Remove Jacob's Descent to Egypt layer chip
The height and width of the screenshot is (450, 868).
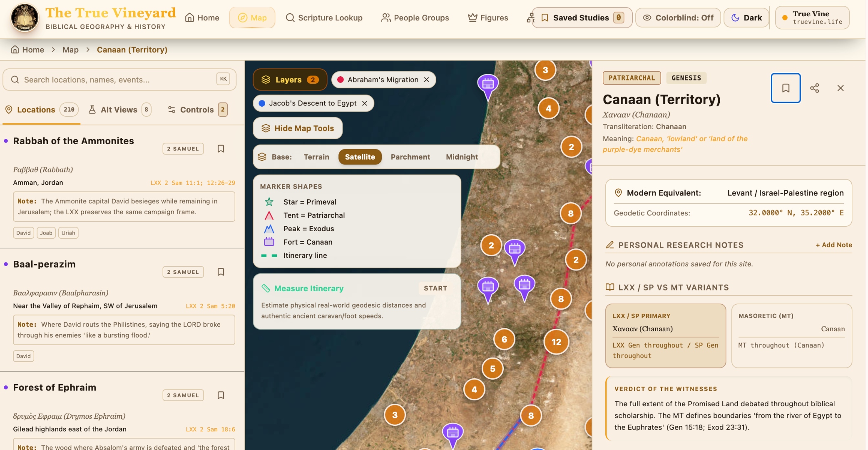[x=365, y=103]
